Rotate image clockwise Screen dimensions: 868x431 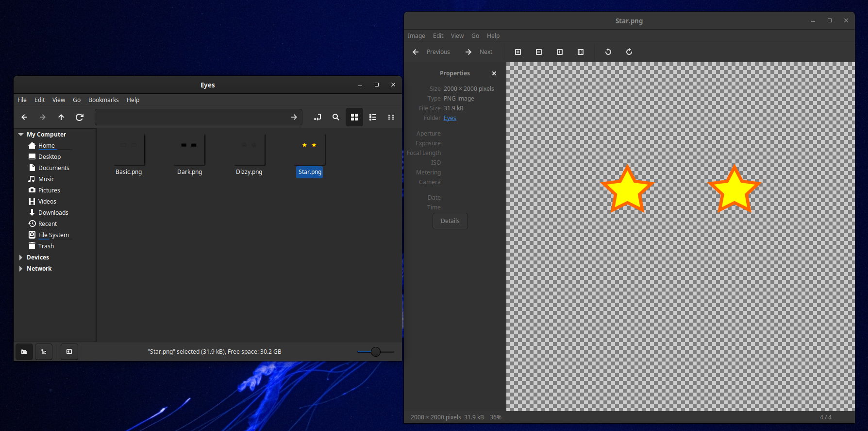click(629, 52)
